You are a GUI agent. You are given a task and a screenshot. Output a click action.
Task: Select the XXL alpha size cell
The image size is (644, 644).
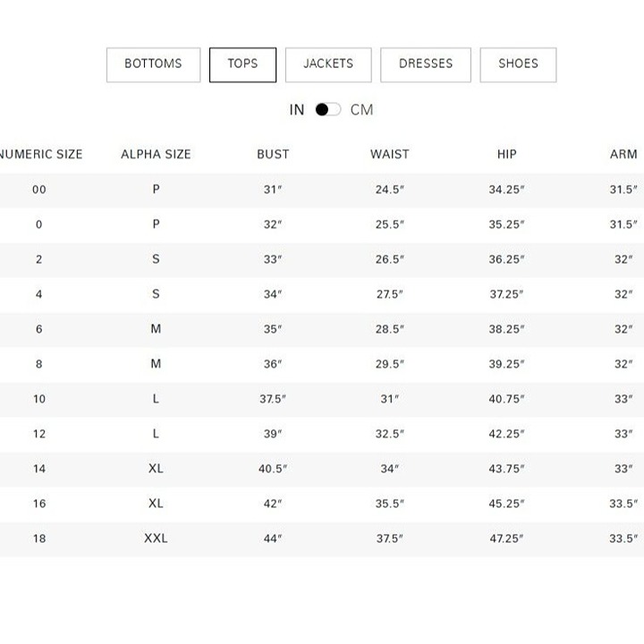(x=156, y=538)
